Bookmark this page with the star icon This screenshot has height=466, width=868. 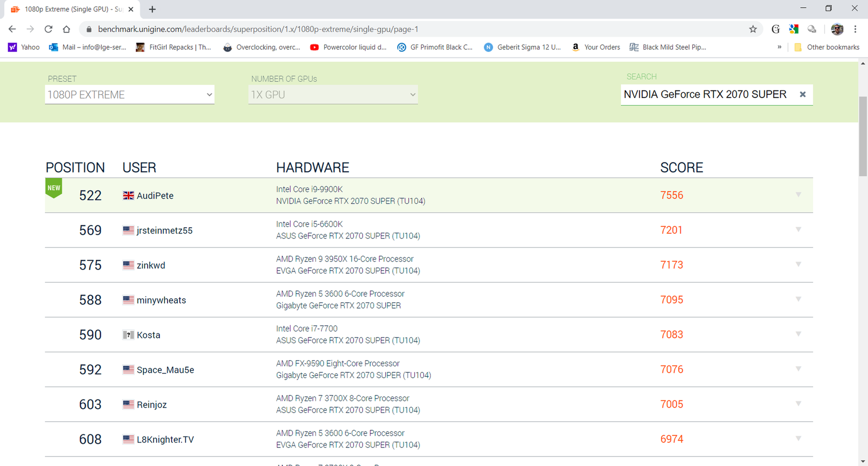pos(753,29)
